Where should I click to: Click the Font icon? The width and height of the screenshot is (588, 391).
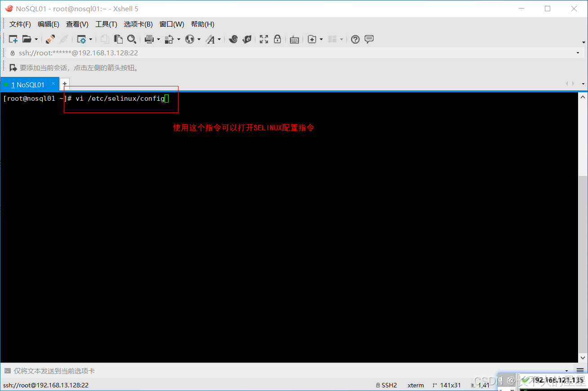[210, 39]
